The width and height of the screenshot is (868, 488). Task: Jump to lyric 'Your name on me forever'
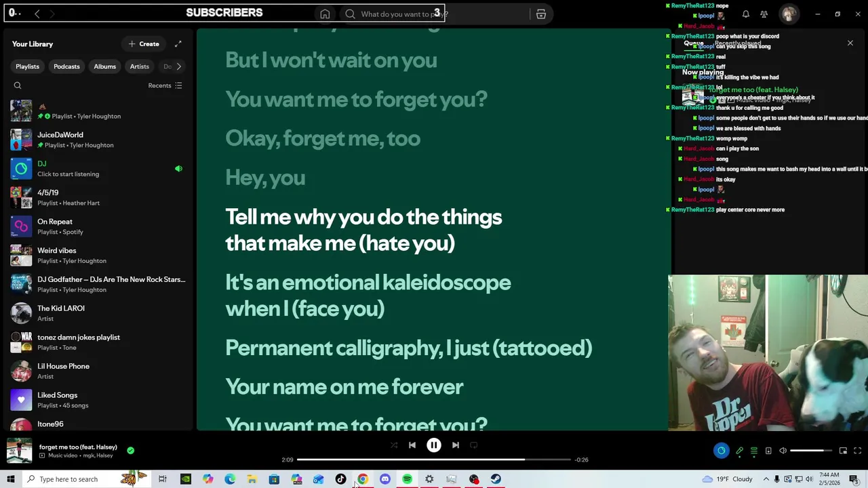click(344, 387)
